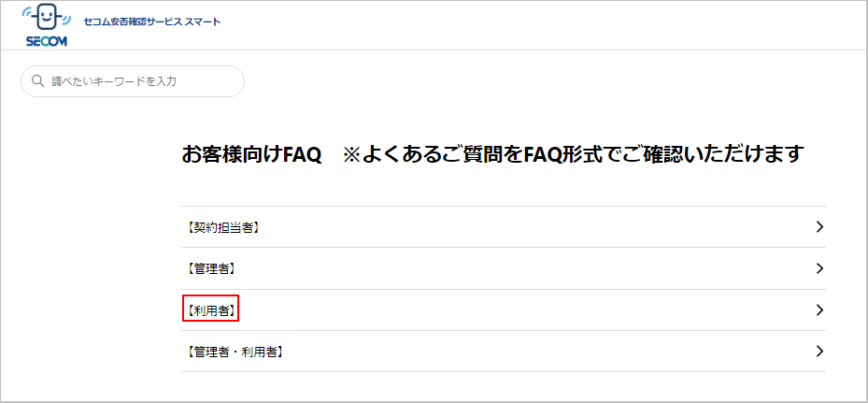
Task: Click the magnifying glass search icon
Action: 37,81
